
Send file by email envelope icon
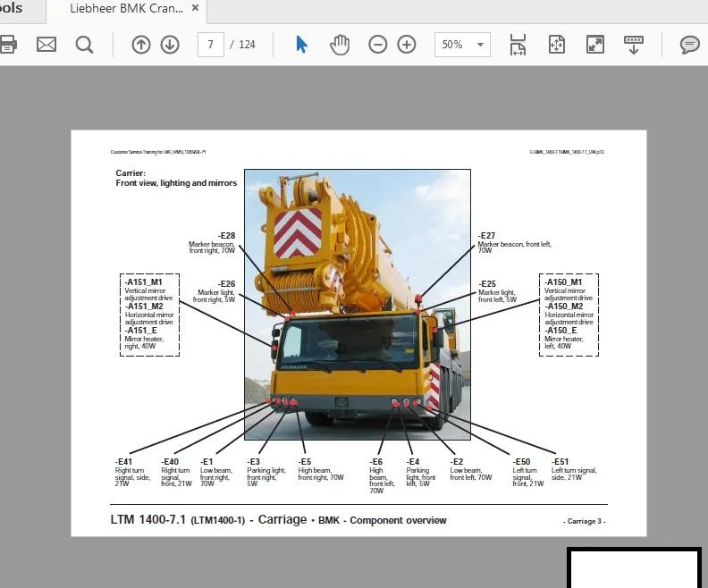pos(46,44)
